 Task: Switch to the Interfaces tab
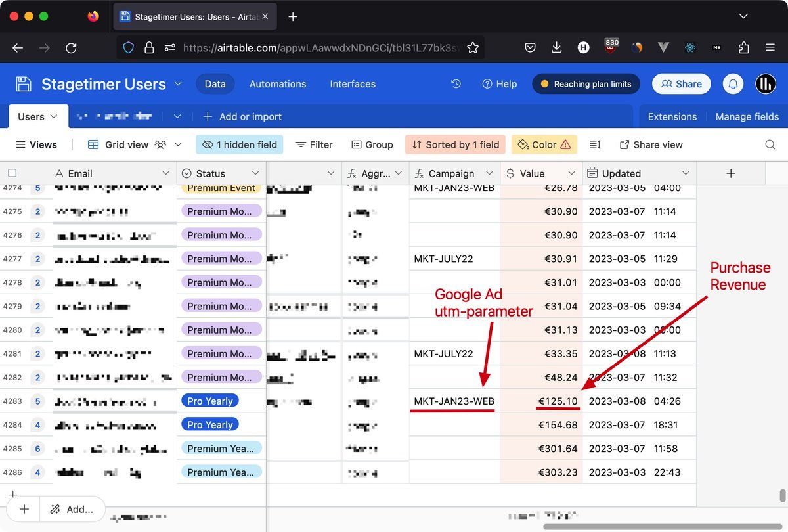[x=353, y=84]
